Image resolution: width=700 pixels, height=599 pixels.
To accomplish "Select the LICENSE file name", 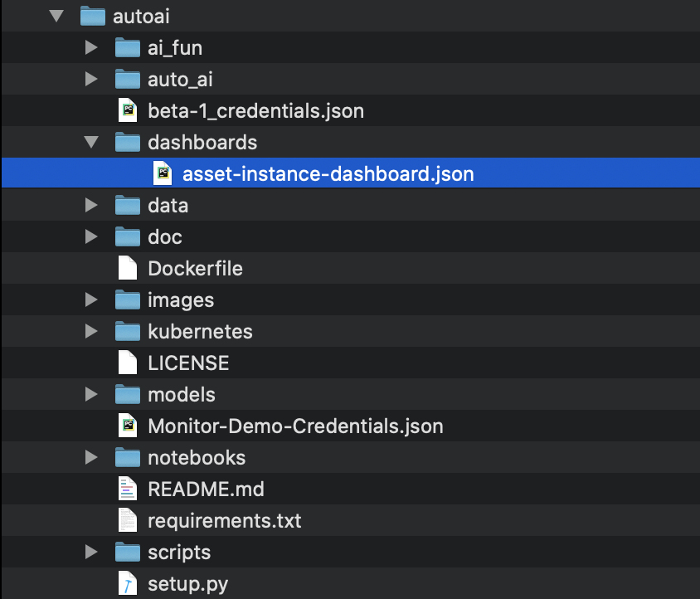I will point(188,363).
